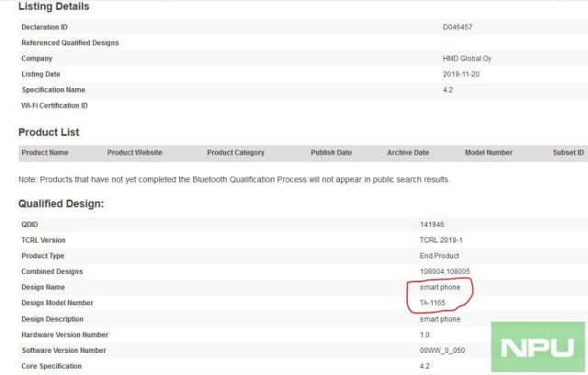Select Core Specification value 4.2
The width and height of the screenshot is (588, 375).
(x=424, y=367)
